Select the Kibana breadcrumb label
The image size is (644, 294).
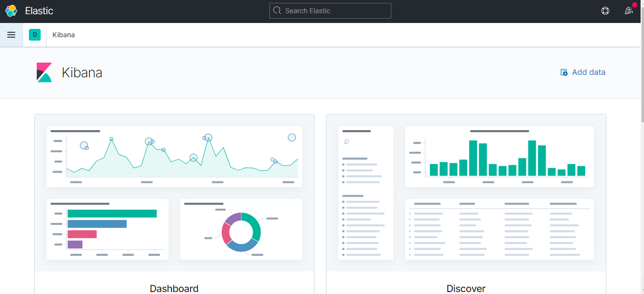tap(63, 35)
